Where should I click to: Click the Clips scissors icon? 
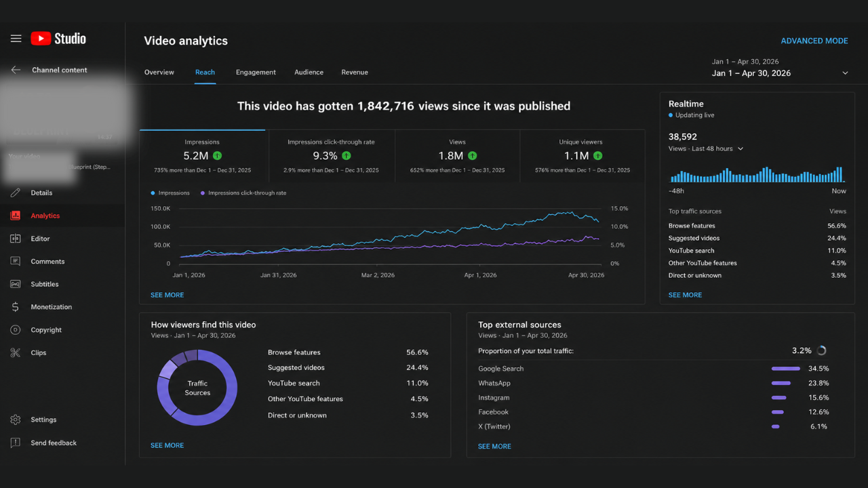pyautogui.click(x=16, y=352)
